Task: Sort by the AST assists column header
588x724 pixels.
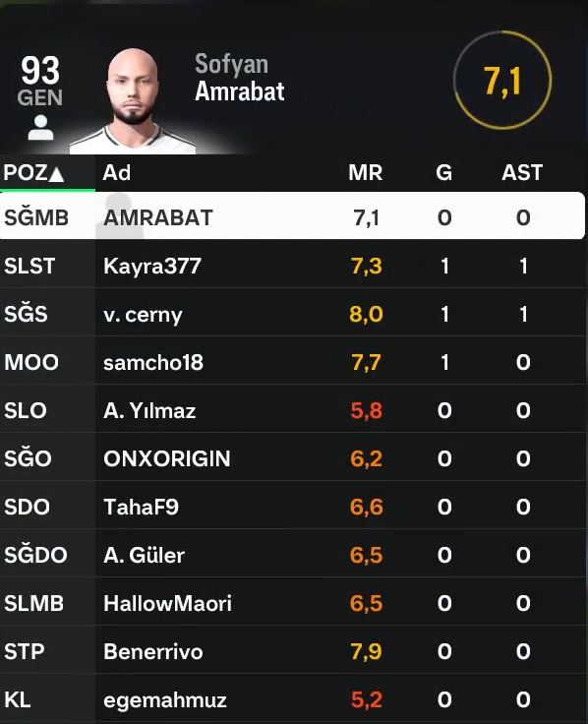Action: click(522, 173)
